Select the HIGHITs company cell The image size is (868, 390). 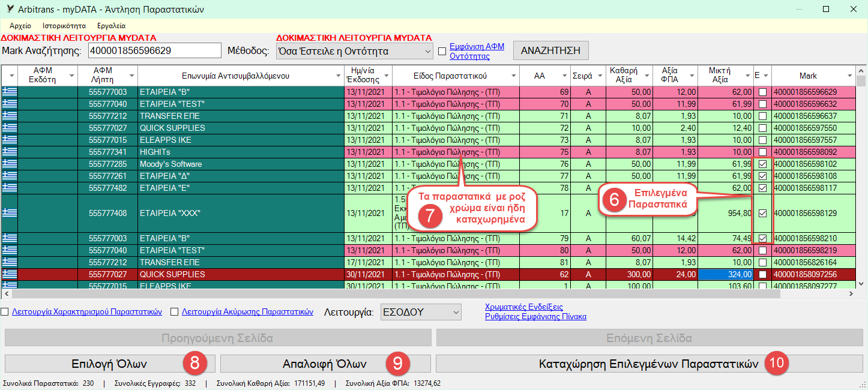241,152
